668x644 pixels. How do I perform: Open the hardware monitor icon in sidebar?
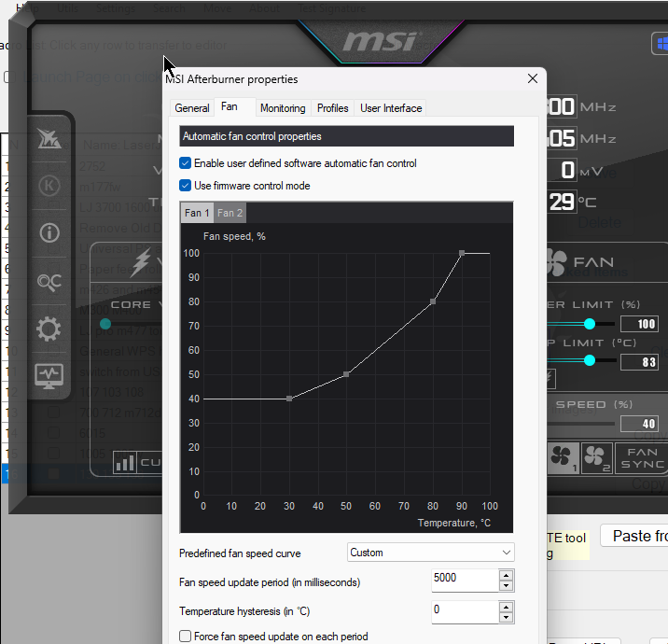coord(49,375)
